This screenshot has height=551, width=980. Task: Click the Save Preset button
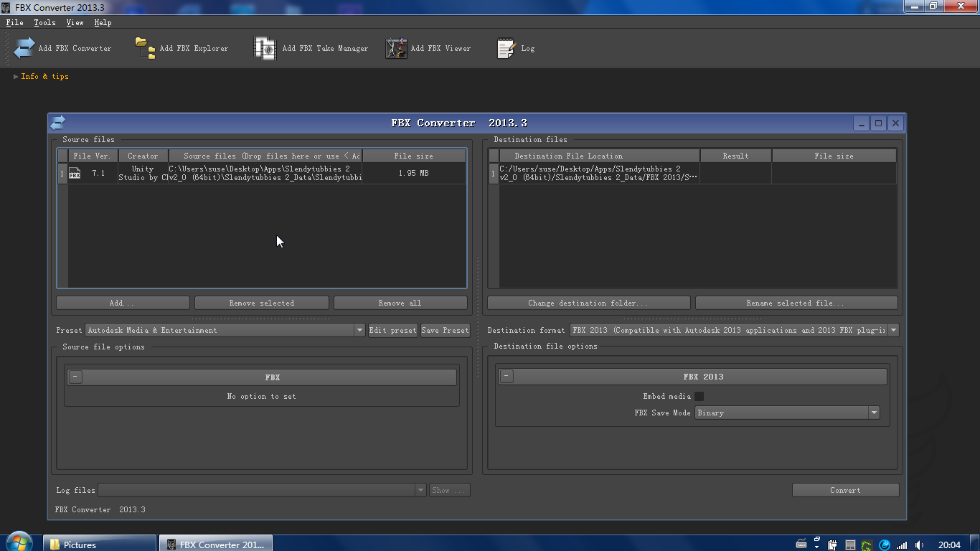coord(445,330)
